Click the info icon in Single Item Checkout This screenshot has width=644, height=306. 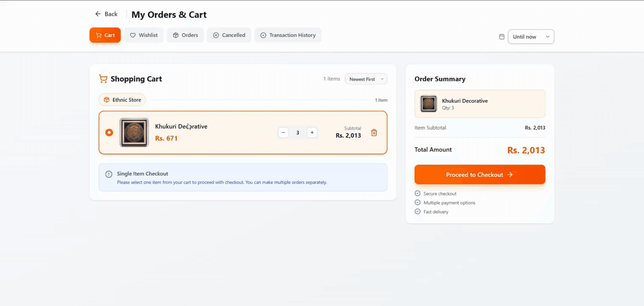(x=109, y=174)
